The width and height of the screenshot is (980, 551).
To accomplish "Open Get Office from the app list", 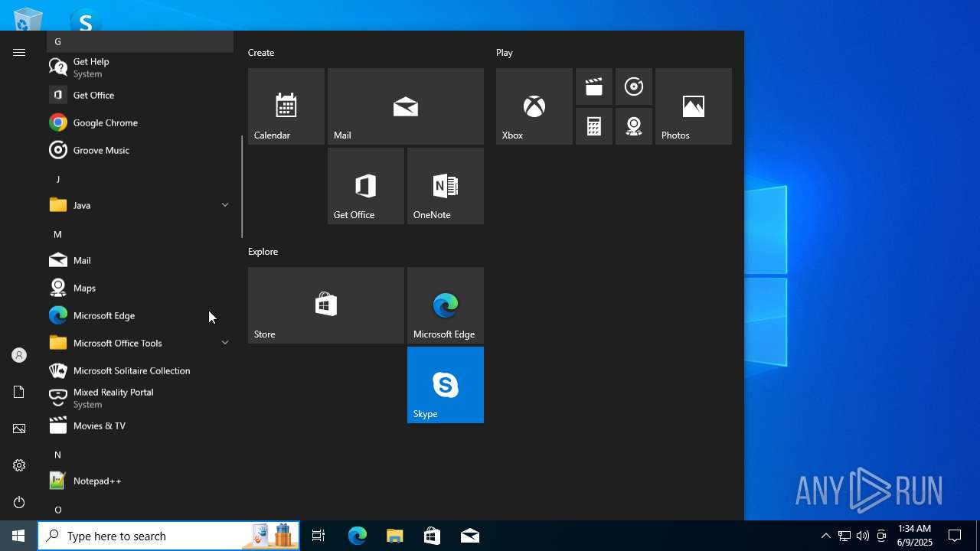I will (x=140, y=95).
